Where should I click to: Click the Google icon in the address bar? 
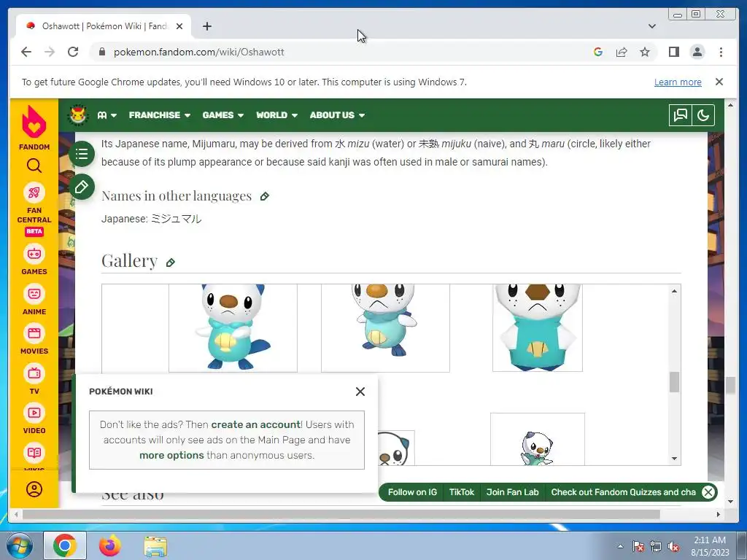tap(598, 52)
